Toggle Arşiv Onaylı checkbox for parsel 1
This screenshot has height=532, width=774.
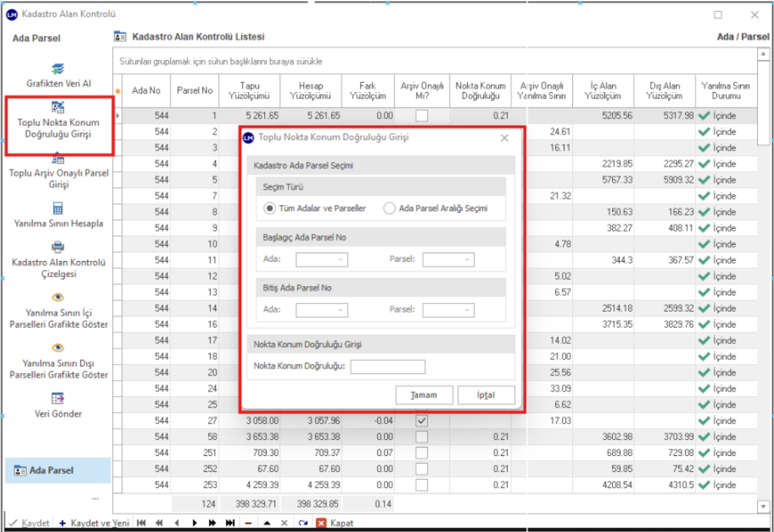click(x=422, y=116)
